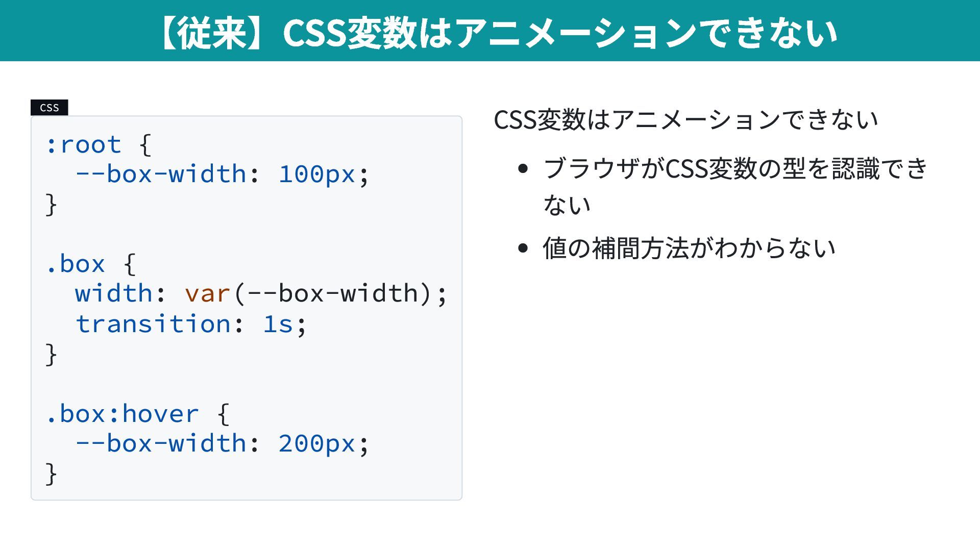This screenshot has height=551, width=980.
Task: Click the bullet text 'ブラウザがCSS変数の型を認識できない'
Action: [x=735, y=169]
